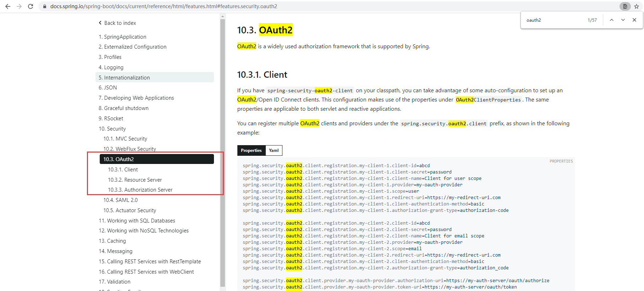
Task: Open 16. Calling REST Services with WebClient
Action: pos(146,272)
